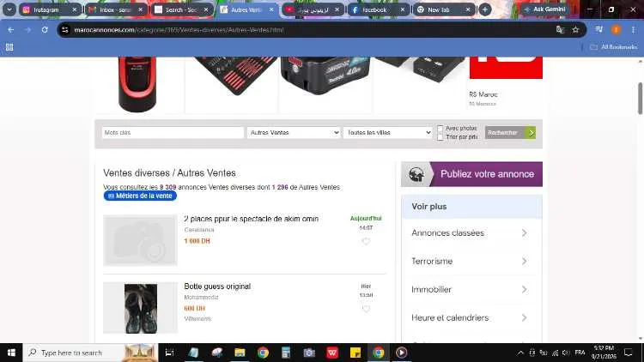Click the FRA language indicator in the tray
The width and height of the screenshot is (644, 362).
(x=580, y=353)
